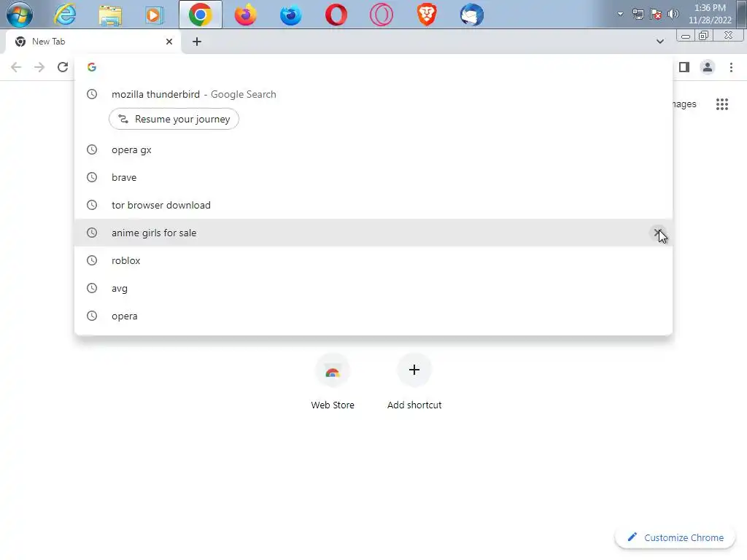
Task: Launch Firefox from the taskbar
Action: click(x=245, y=15)
